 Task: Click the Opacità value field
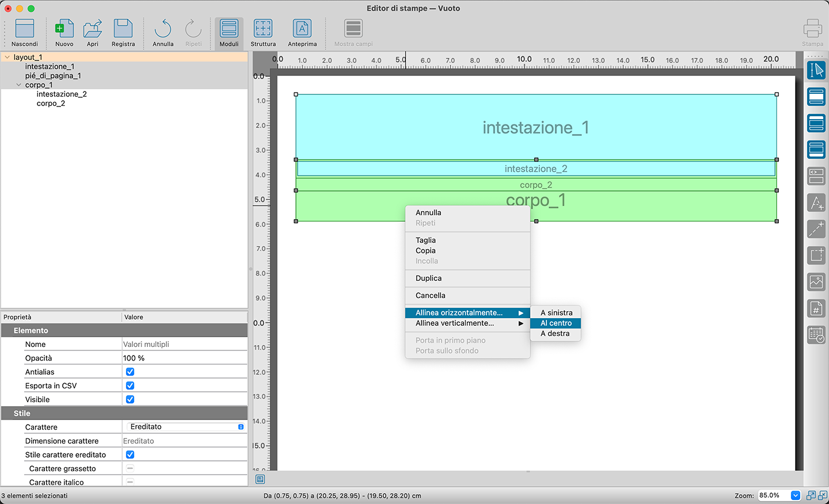184,358
